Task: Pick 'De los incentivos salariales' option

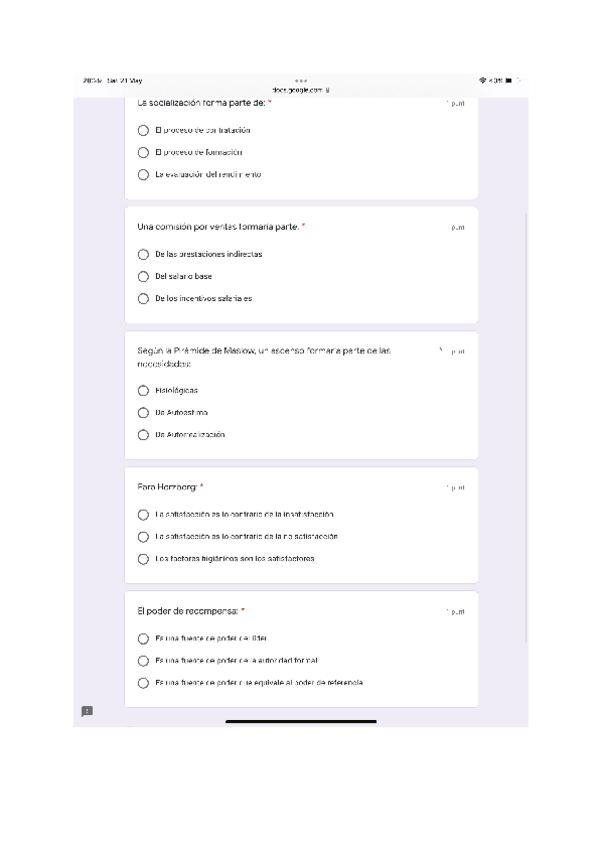Action: point(144,298)
